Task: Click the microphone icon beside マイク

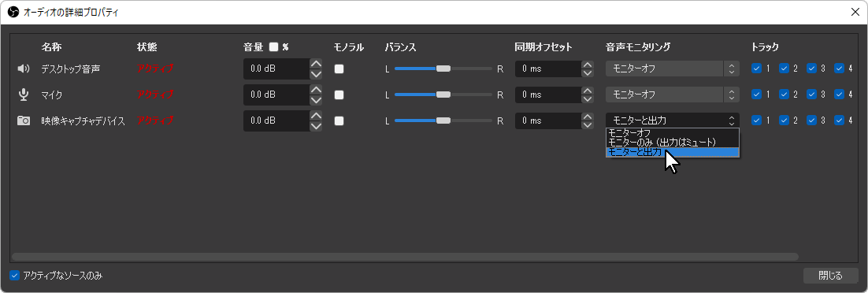Action: pyautogui.click(x=24, y=95)
